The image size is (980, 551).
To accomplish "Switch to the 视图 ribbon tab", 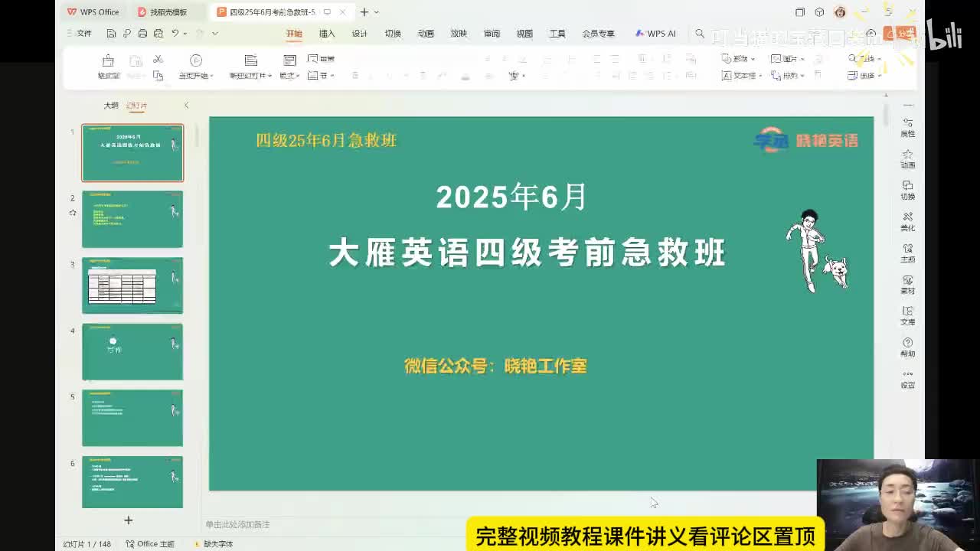I will pyautogui.click(x=524, y=34).
